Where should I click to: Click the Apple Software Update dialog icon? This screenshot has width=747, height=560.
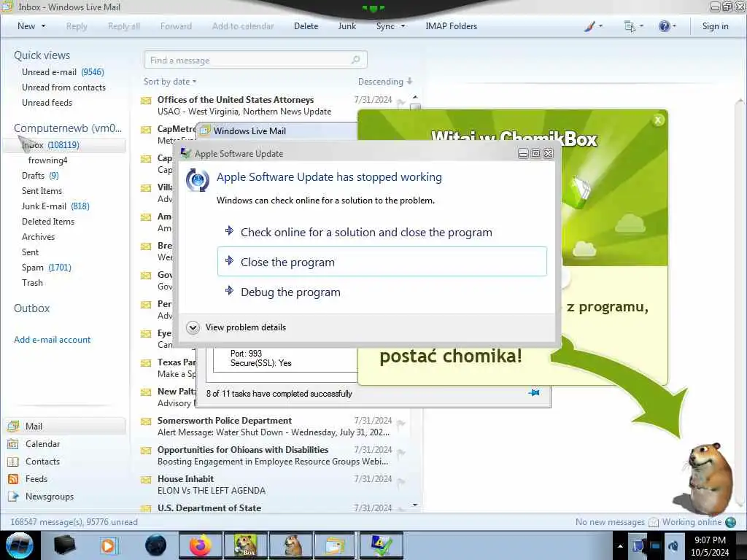click(197, 180)
